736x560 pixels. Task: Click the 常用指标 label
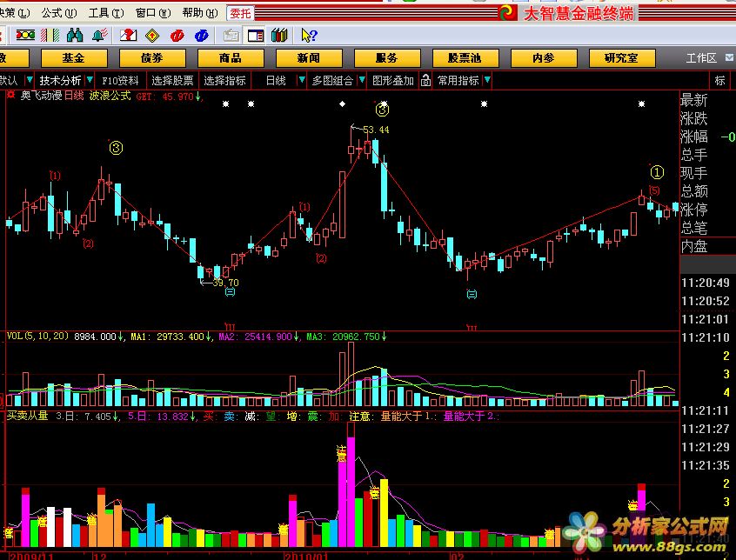click(458, 81)
